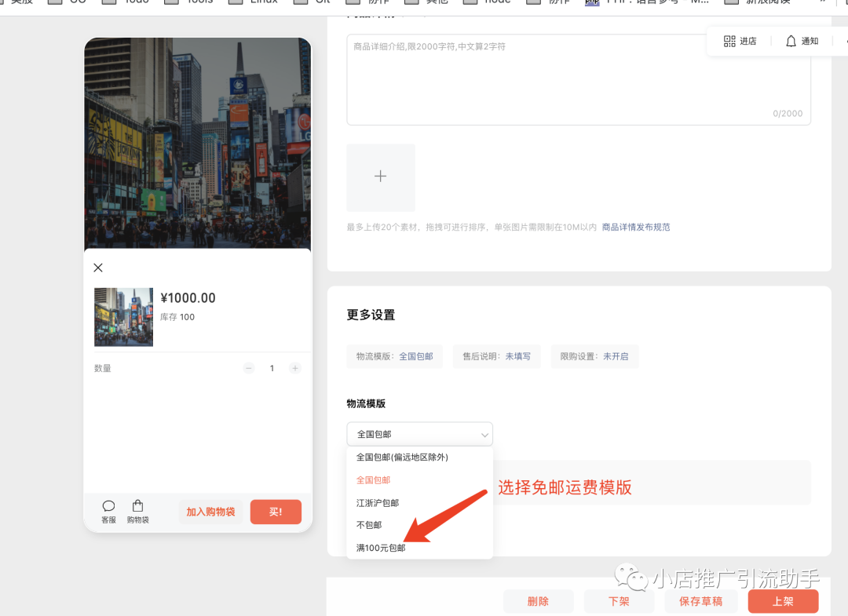Click the quantity value 1
This screenshot has height=616, width=848.
(272, 368)
